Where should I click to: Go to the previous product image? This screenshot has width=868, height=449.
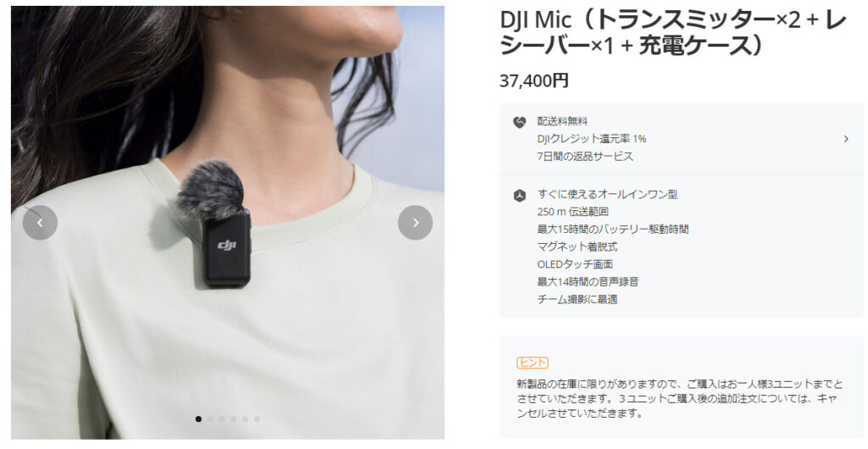tap(40, 223)
